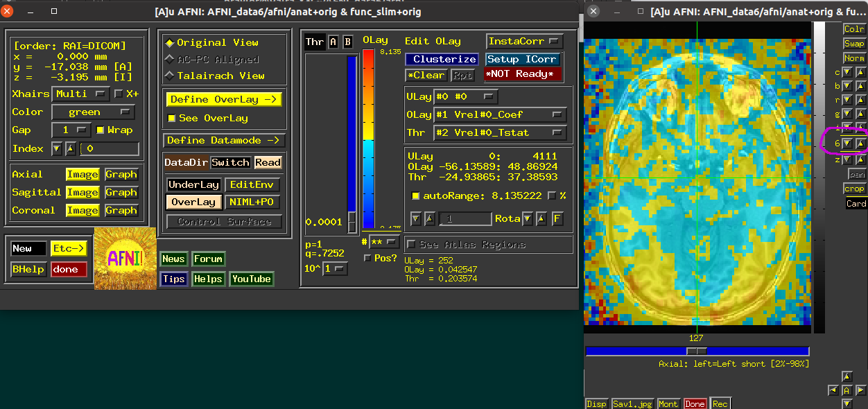
Task: Open the crosshair Color green dropdown
Action: tap(93, 112)
